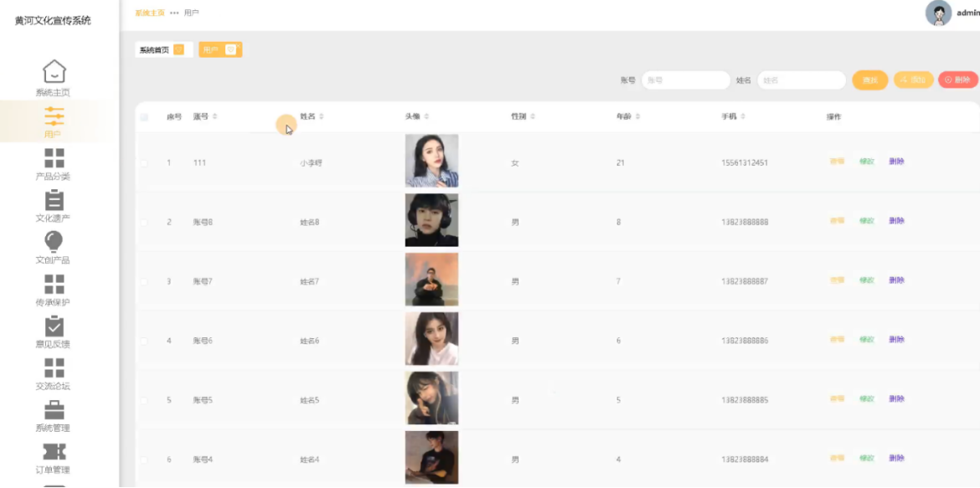Go to 意见反馈 checkmark icon

[x=54, y=326]
